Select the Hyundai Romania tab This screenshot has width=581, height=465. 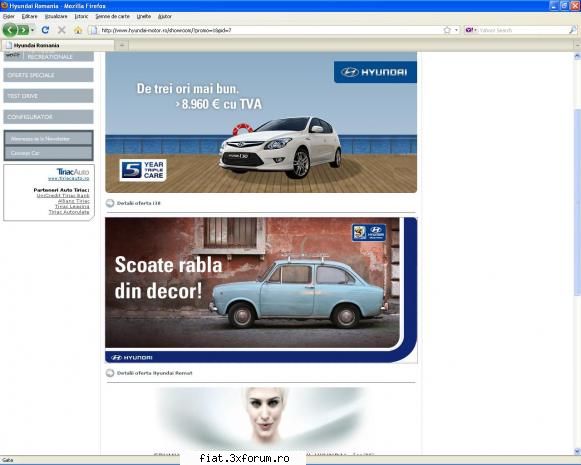(57, 45)
